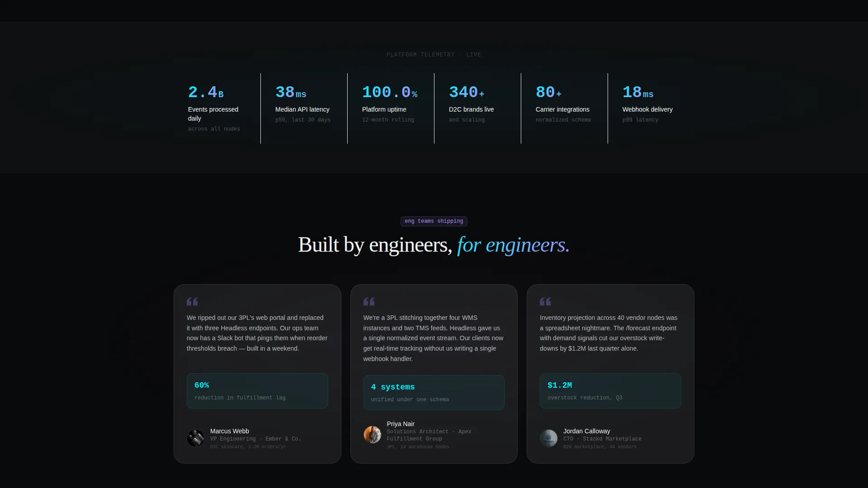This screenshot has width=868, height=488.
Task: Click the '60%' fulfillment lag stat box
Action: (x=257, y=391)
